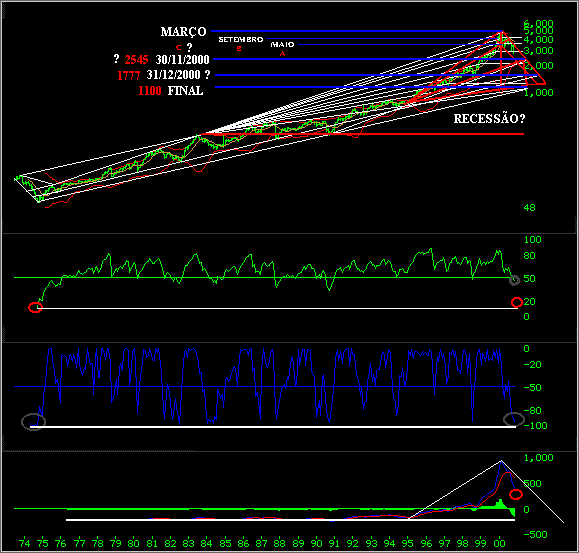Click year 95 on time axis

pyautogui.click(x=408, y=543)
